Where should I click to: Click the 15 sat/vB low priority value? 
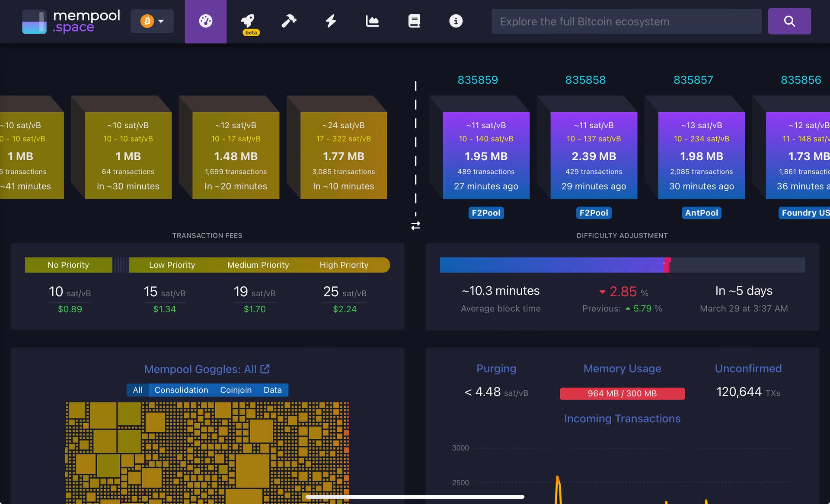tap(164, 292)
